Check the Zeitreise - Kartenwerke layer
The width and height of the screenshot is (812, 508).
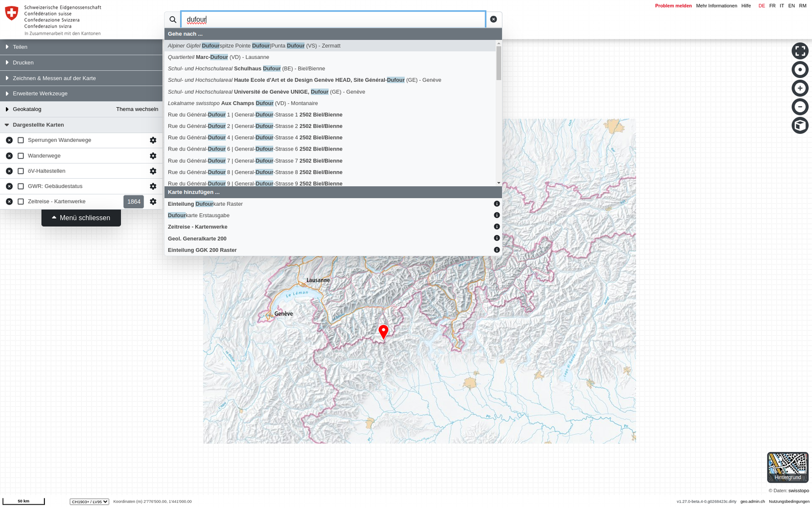click(21, 201)
